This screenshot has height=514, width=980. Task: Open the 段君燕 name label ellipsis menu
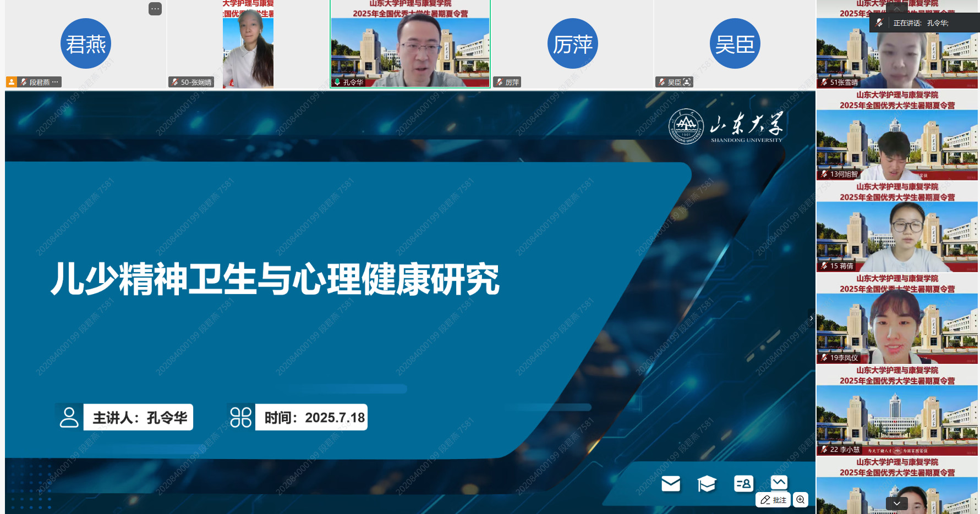pyautogui.click(x=55, y=82)
